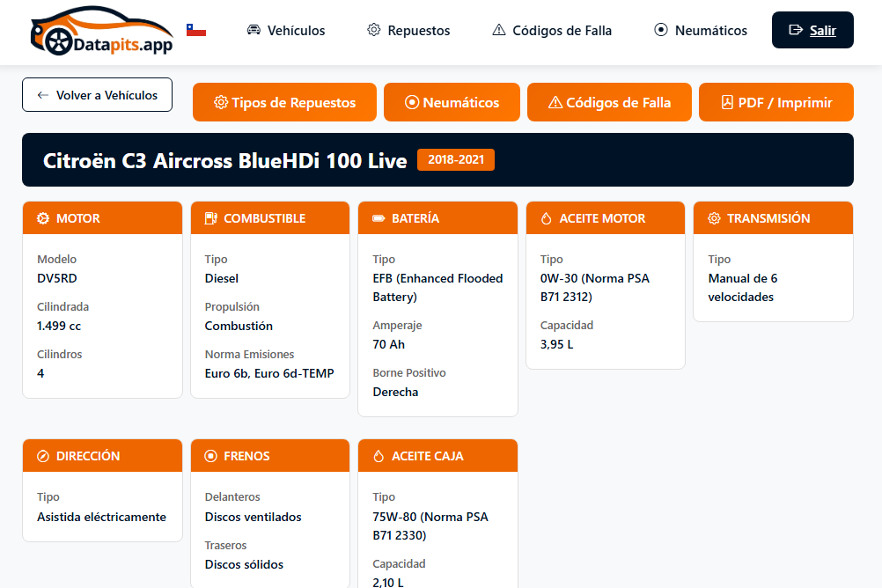Select the 3,95 L oil capacity
Viewport: 882px width, 588px height.
[x=557, y=344]
